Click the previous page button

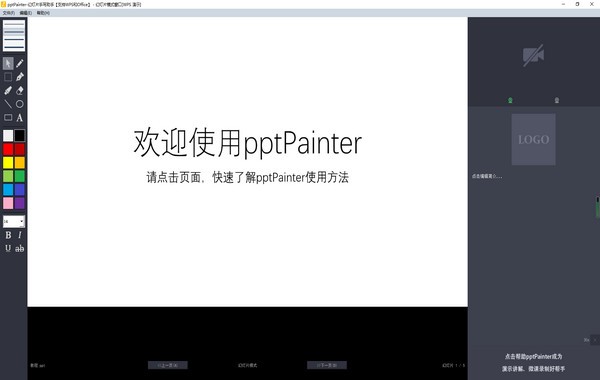(168, 365)
